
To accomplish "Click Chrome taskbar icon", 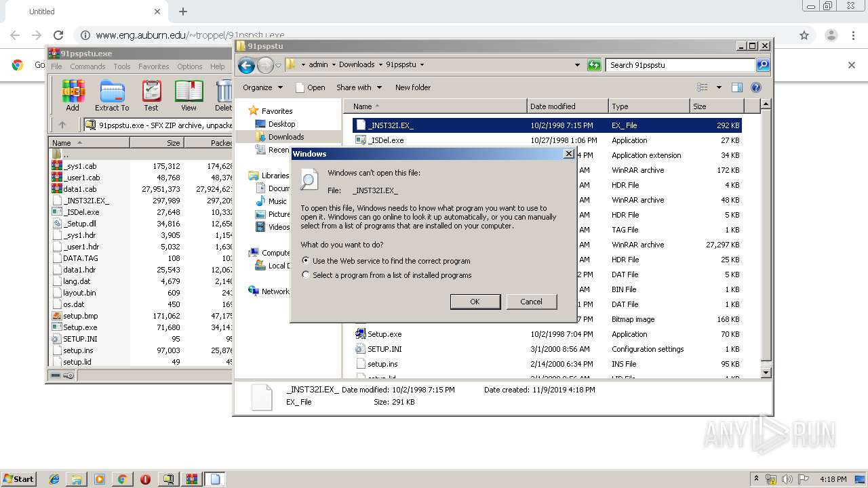I will click(122, 479).
